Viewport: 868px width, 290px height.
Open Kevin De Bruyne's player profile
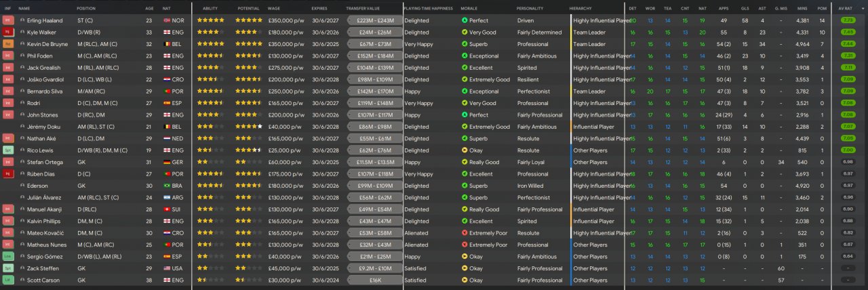[47, 44]
